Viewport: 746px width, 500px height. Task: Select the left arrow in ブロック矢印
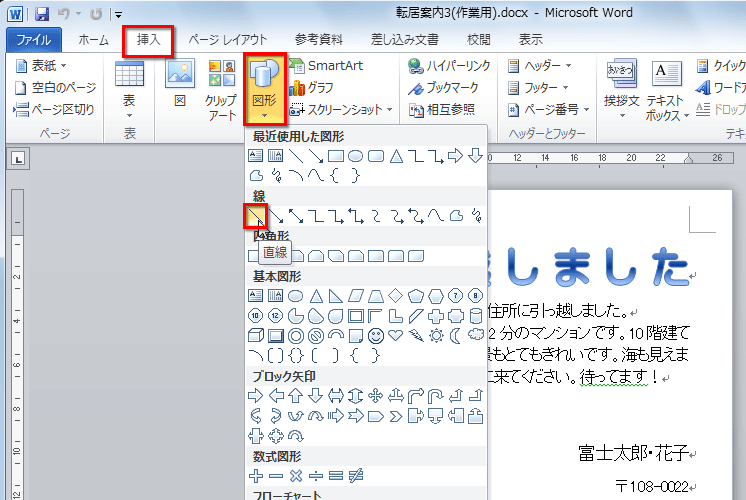click(276, 396)
